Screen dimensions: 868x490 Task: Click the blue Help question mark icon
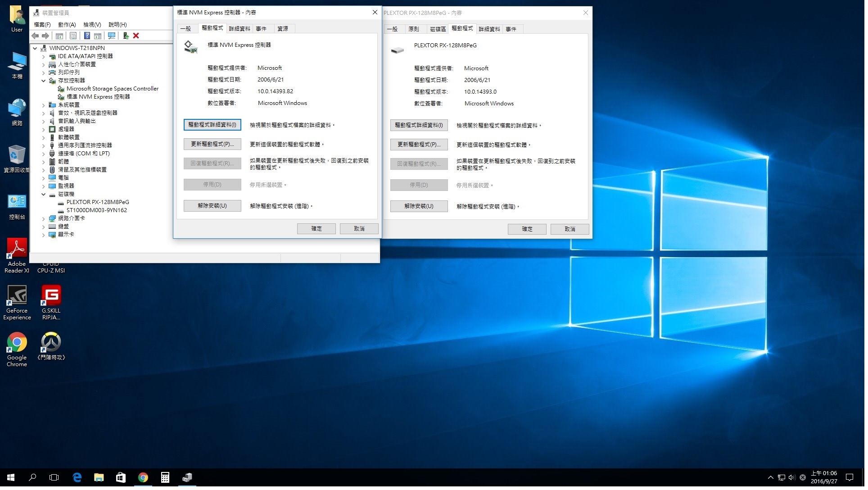tap(87, 36)
